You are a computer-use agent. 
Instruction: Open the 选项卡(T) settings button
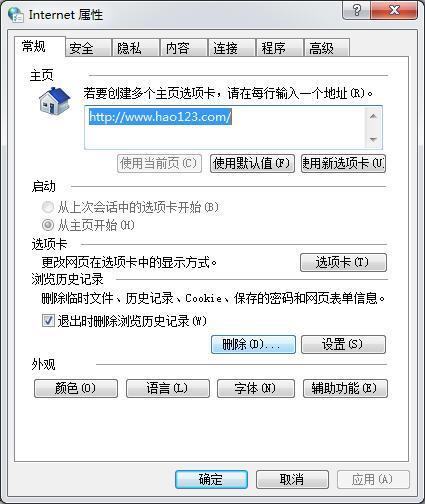pos(343,263)
